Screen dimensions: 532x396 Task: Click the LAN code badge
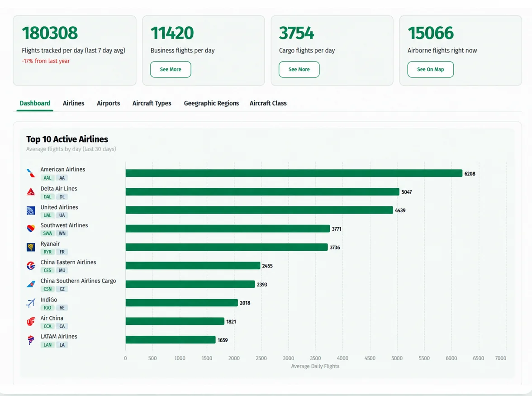click(x=47, y=345)
